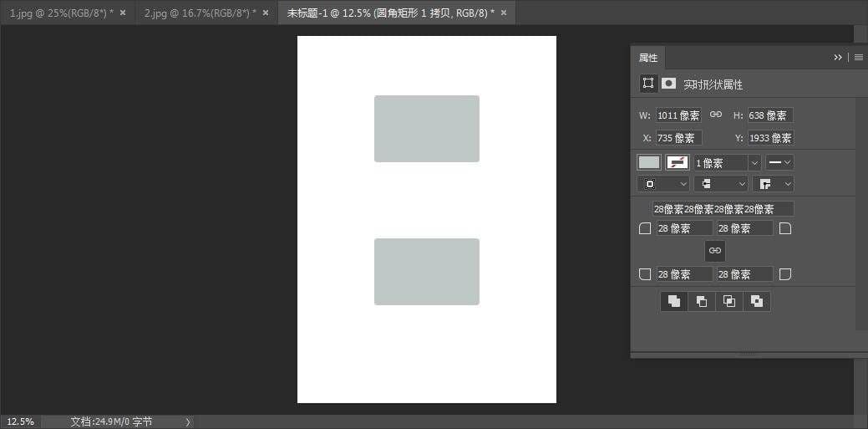The image size is (868, 429).
Task: Edit the bottom-right corner radius field
Action: click(745, 273)
